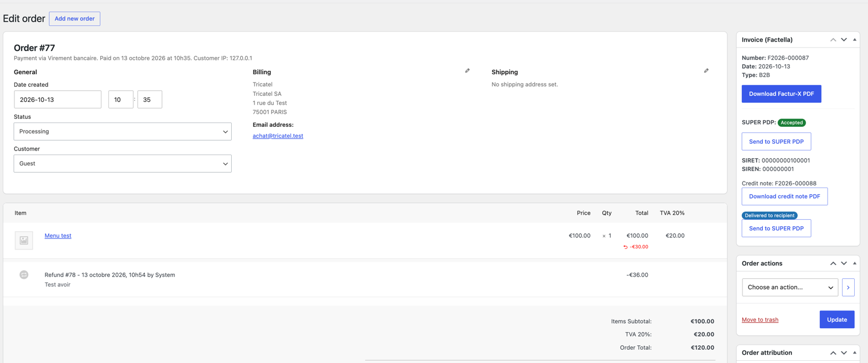The image size is (868, 363).
Task: Click the Update button
Action: (x=837, y=319)
